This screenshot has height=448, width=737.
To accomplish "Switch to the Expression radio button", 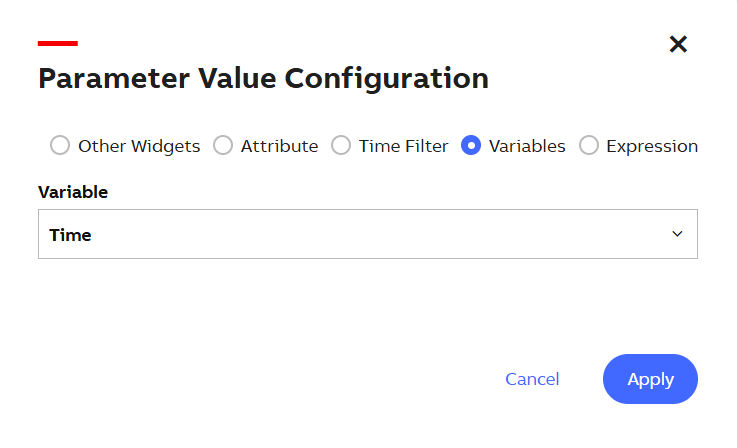I will coord(589,146).
